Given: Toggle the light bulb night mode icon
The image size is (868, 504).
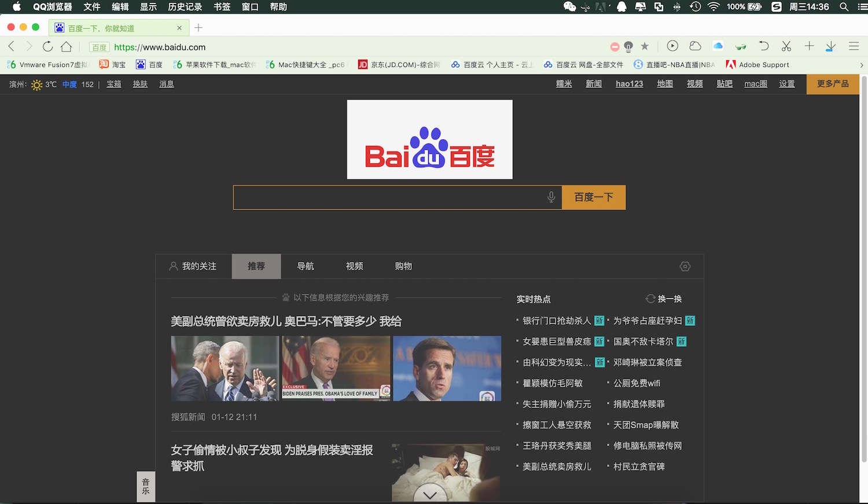Looking at the screenshot, I should 628,47.
